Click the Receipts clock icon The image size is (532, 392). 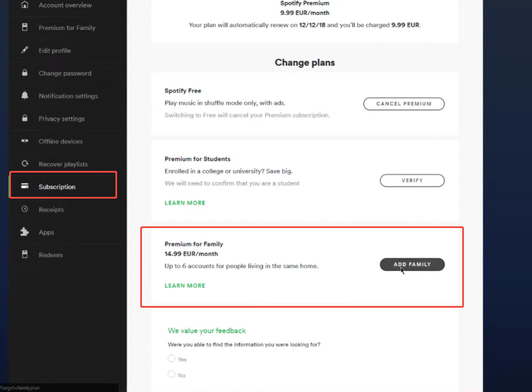pos(25,209)
